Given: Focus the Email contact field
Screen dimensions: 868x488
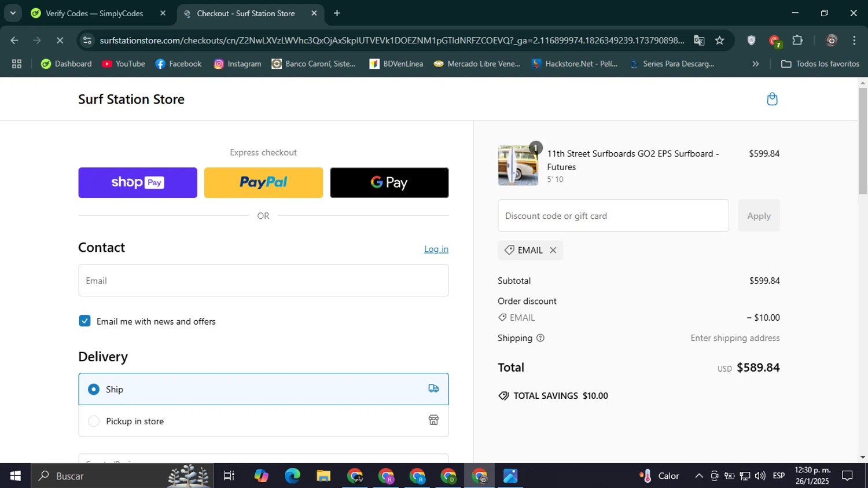Looking at the screenshot, I should coord(263,280).
